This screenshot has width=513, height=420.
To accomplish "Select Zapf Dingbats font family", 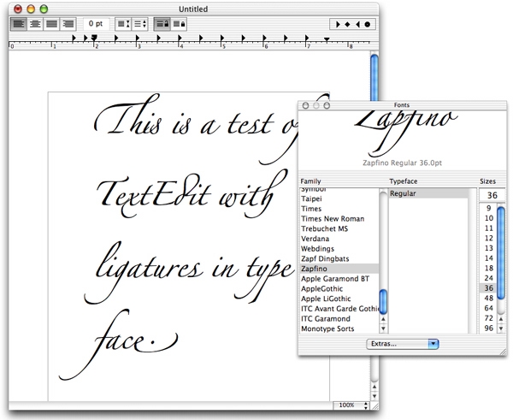I will (339, 258).
